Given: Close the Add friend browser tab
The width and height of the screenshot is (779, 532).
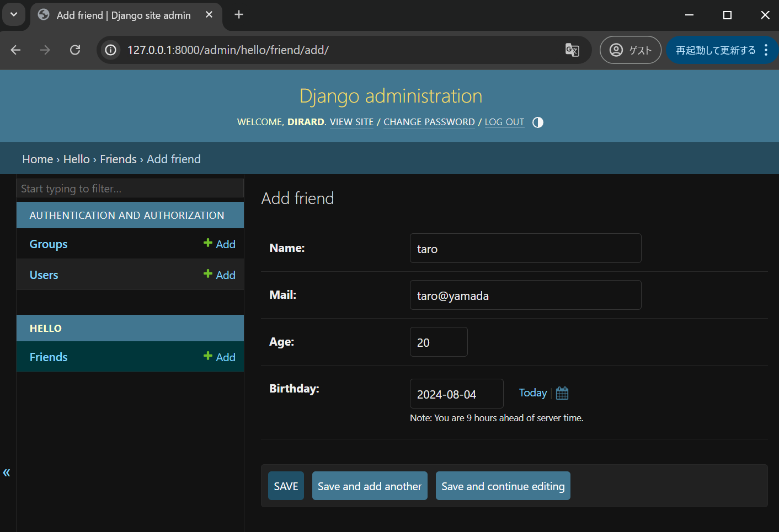Looking at the screenshot, I should [x=209, y=15].
